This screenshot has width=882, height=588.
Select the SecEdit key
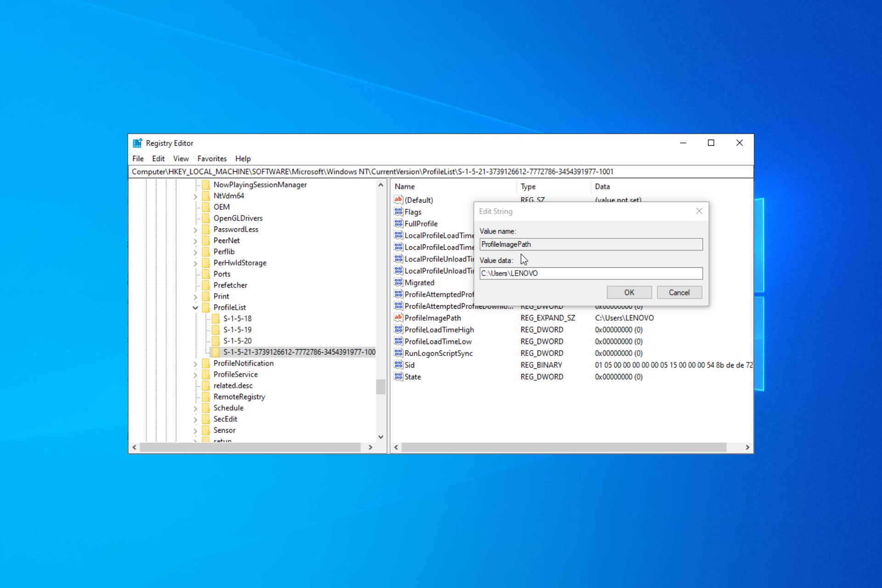click(x=225, y=419)
